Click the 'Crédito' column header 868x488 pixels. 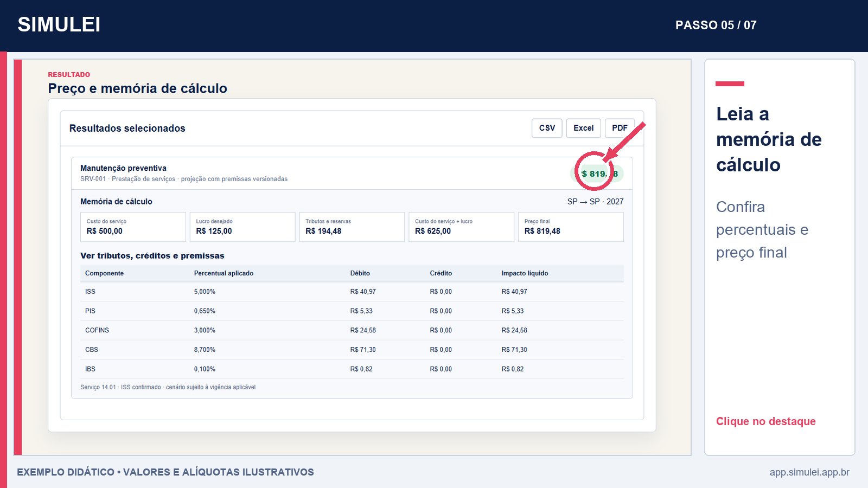(x=441, y=273)
